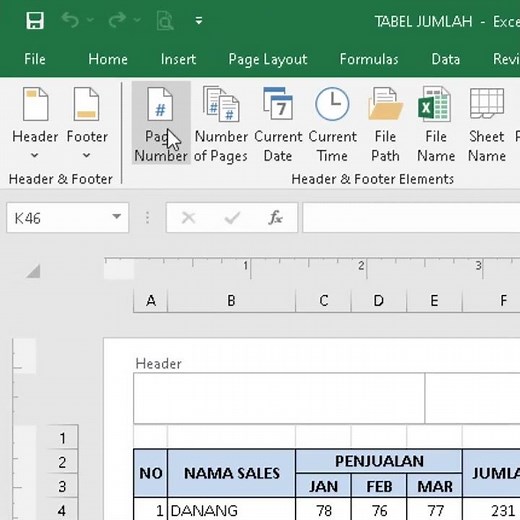Click the PENJUALAN merged header cell
This screenshot has width=520, height=520.
click(379, 461)
